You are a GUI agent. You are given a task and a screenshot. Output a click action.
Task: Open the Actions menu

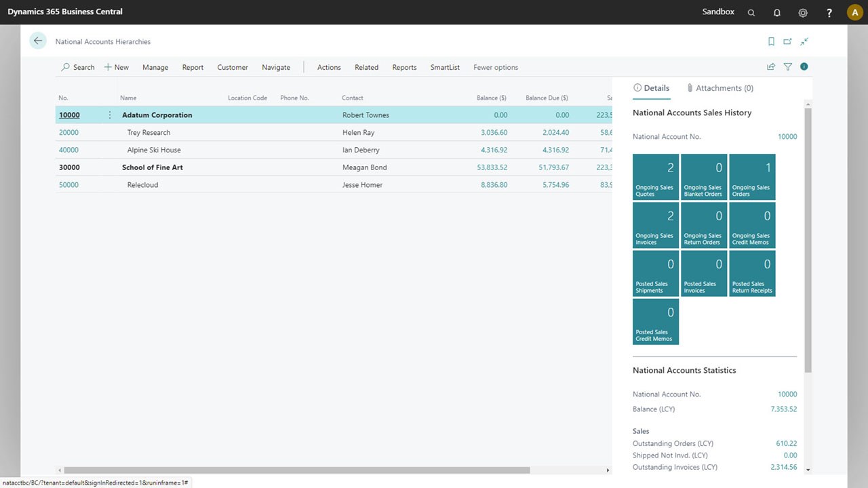pos(329,67)
